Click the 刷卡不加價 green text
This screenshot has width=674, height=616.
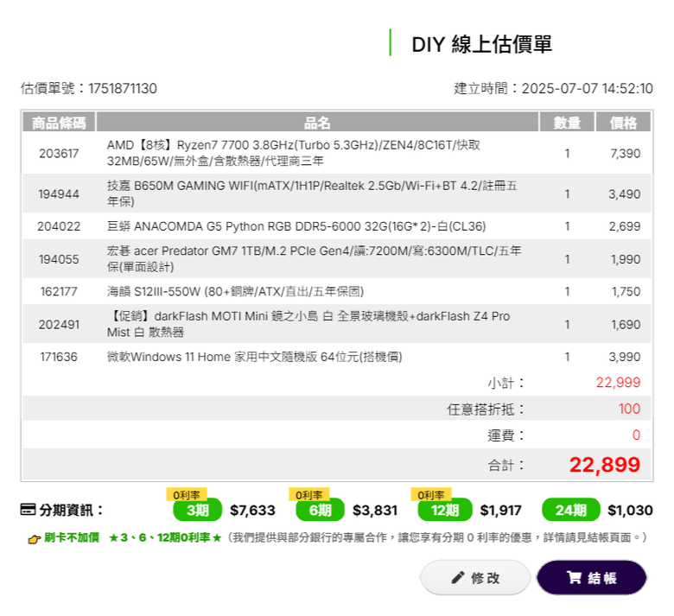pos(72,537)
